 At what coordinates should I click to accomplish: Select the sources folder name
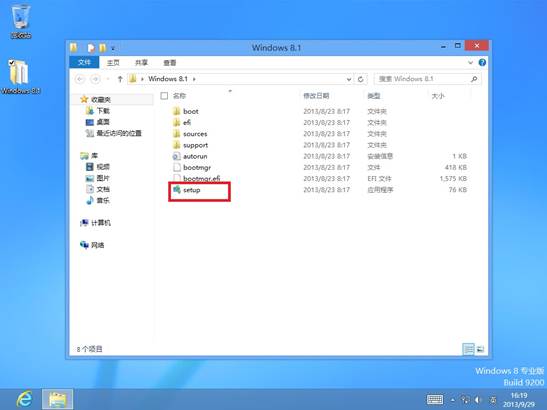click(x=195, y=134)
